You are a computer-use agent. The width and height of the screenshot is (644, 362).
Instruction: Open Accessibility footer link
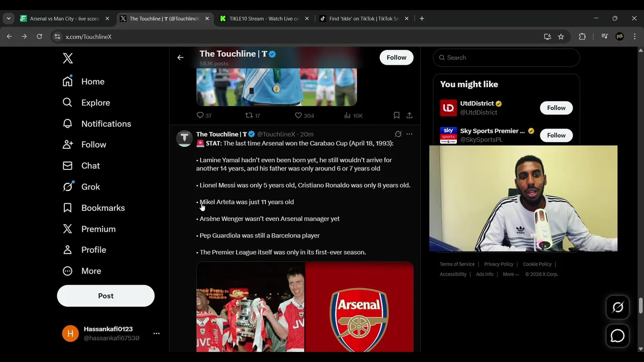pyautogui.click(x=453, y=275)
